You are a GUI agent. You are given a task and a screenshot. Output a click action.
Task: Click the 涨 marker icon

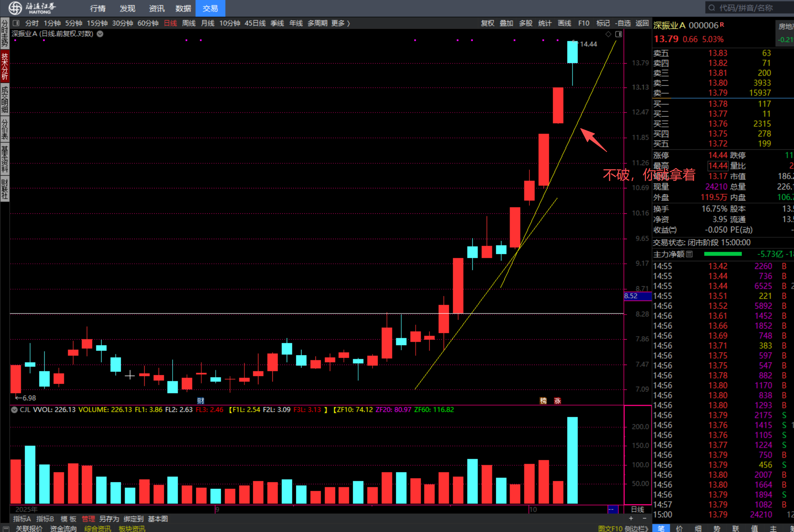[x=557, y=401]
